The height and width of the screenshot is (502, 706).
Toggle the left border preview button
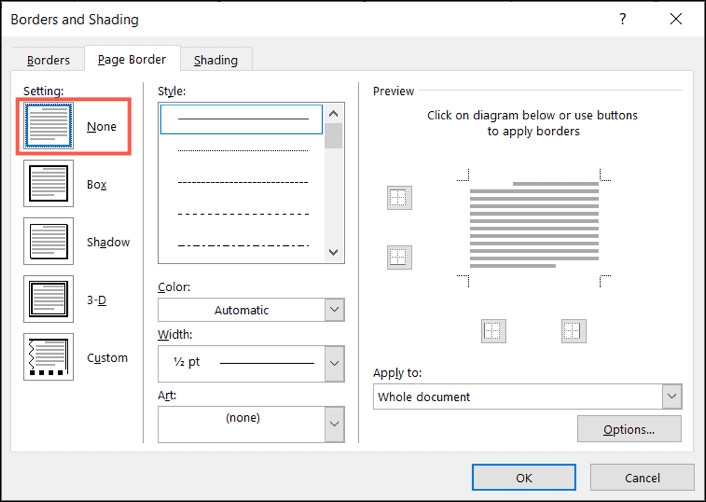pos(493,331)
